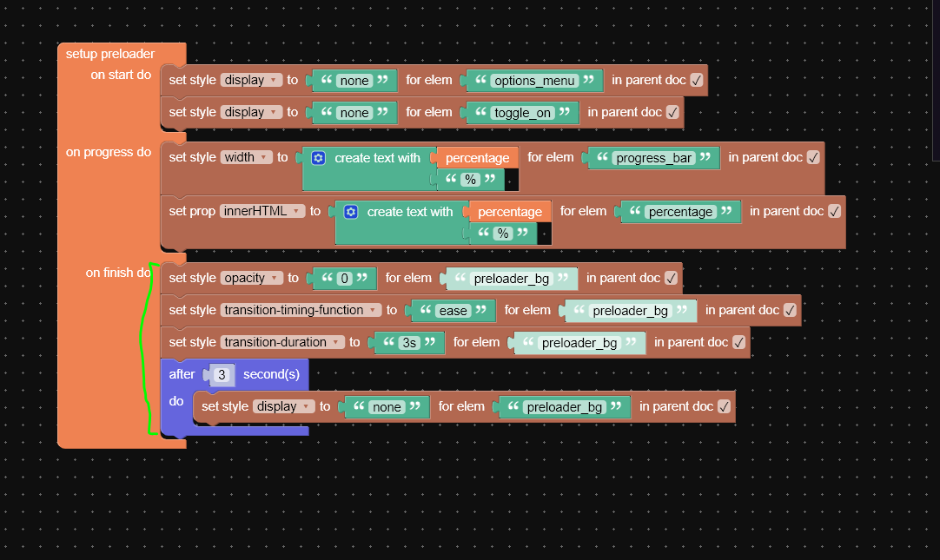Edit preloader_bg field in the after block
This screenshot has width=940, height=560.
564,406
